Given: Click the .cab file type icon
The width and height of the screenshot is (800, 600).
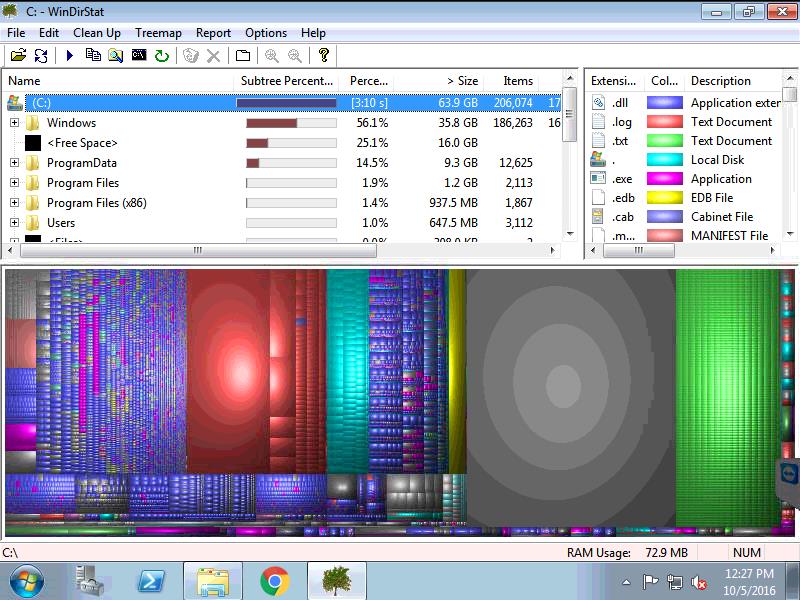Looking at the screenshot, I should point(598,217).
